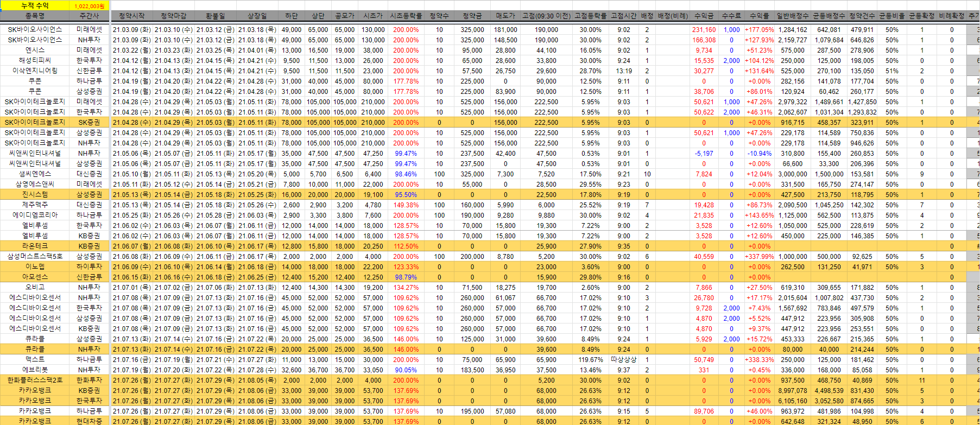Screen dimensions: 980x425
Task: Select the 환불일 header cell
Action: click(216, 16)
